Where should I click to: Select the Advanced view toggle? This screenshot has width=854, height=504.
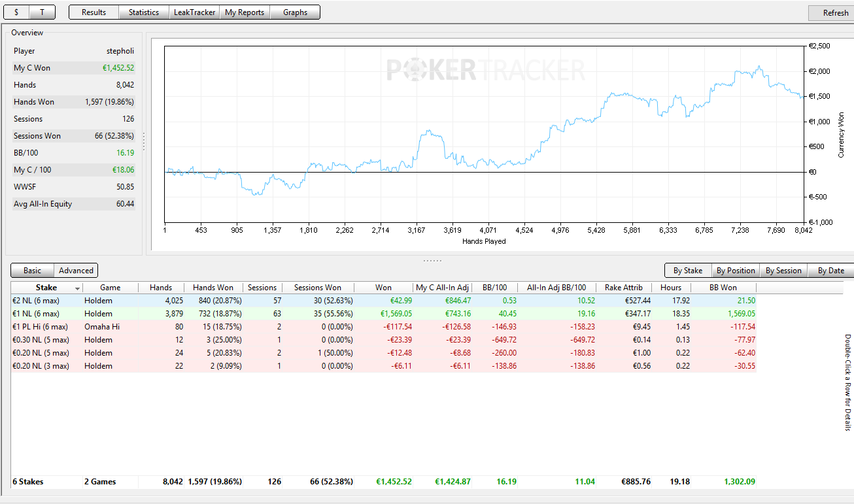76,271
